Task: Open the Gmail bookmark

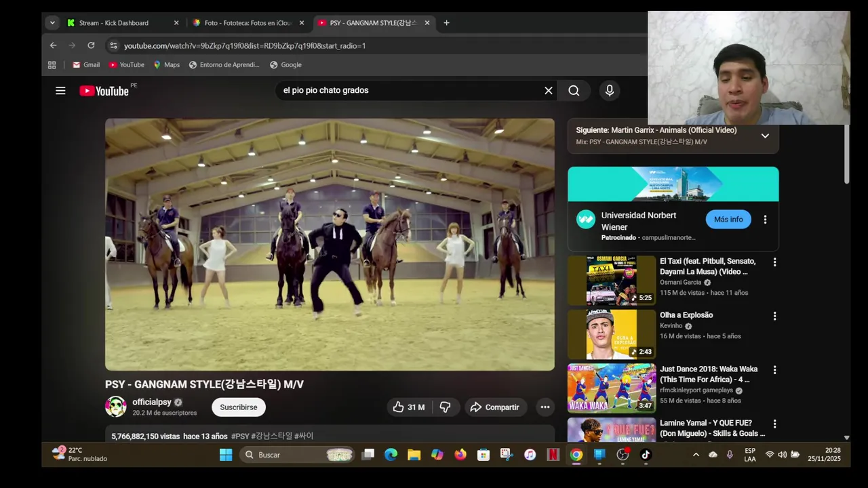Action: point(86,65)
